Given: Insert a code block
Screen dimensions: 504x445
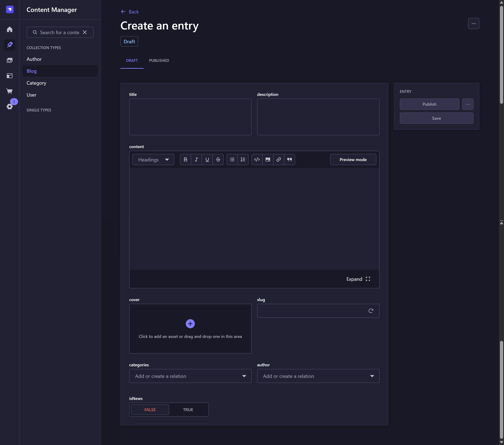Looking at the screenshot, I should [x=257, y=159].
